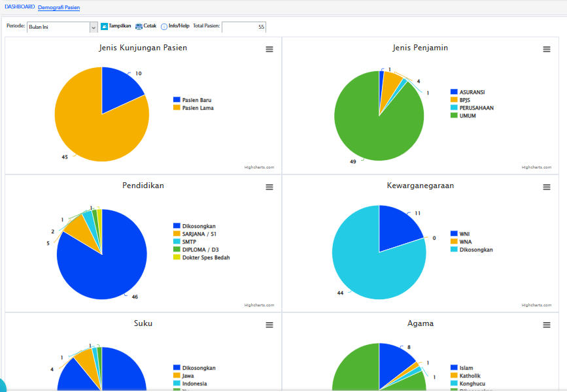This screenshot has height=392, width=567.
Task: Toggle the Pasien Lama legend item
Action: [x=194, y=108]
